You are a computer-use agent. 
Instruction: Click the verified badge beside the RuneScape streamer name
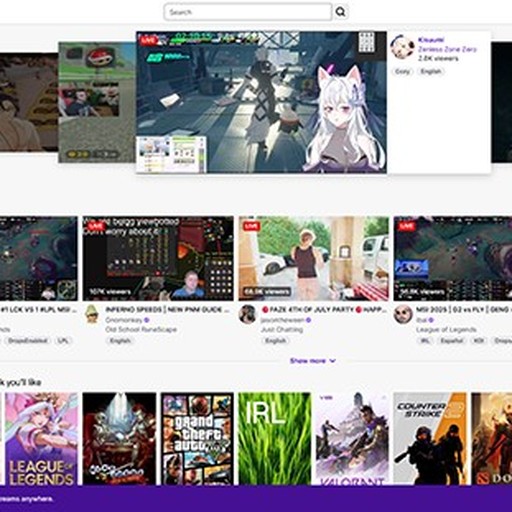coord(147,320)
